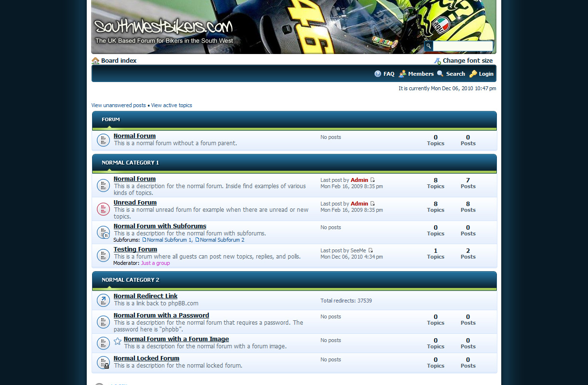View Admin's latest post icon in Unread Forum

[373, 204]
